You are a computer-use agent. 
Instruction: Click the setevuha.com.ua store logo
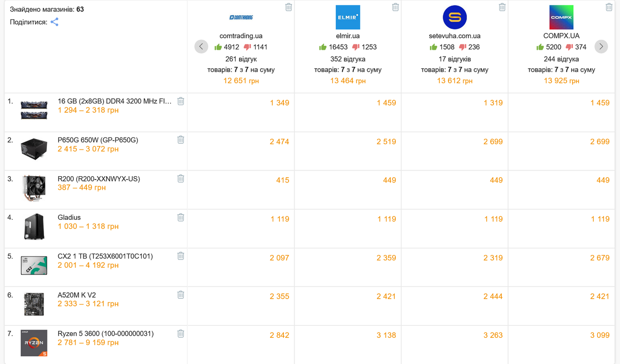click(455, 17)
